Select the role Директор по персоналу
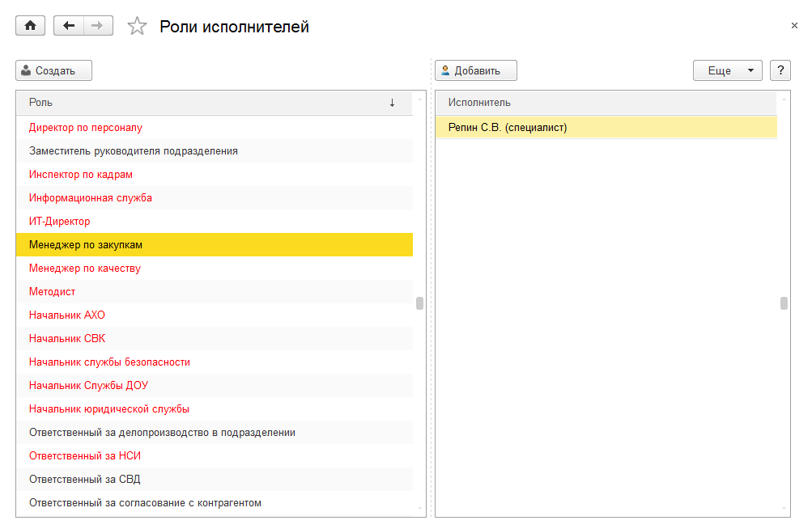 (x=86, y=127)
